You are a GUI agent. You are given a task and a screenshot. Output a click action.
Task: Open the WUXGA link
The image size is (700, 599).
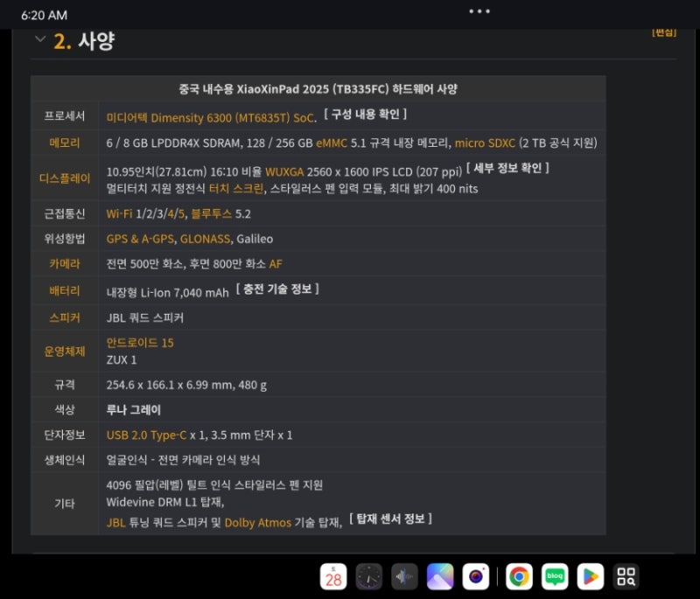tap(284, 172)
